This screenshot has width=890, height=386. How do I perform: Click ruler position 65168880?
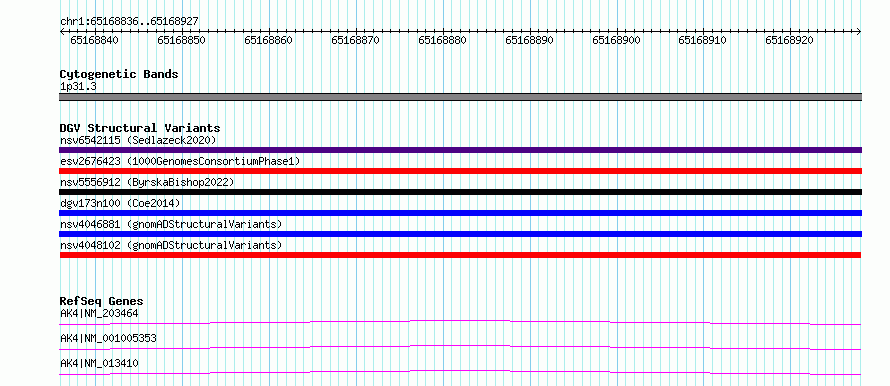point(442,40)
